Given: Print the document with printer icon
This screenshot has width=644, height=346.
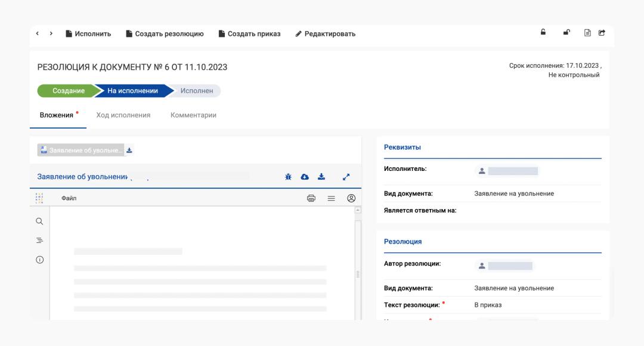Looking at the screenshot, I should (x=311, y=198).
